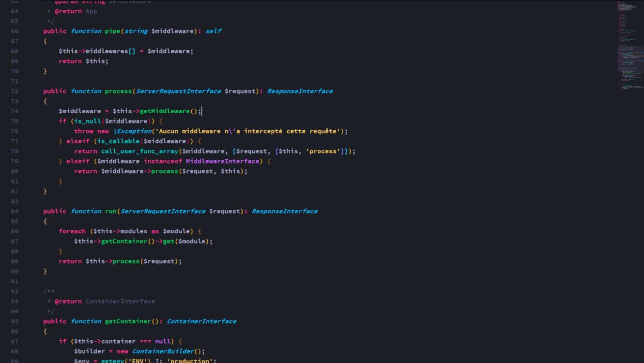Image resolution: width=644 pixels, height=363 pixels.
Task: Click line number 84 in the gutter
Action: (15, 211)
